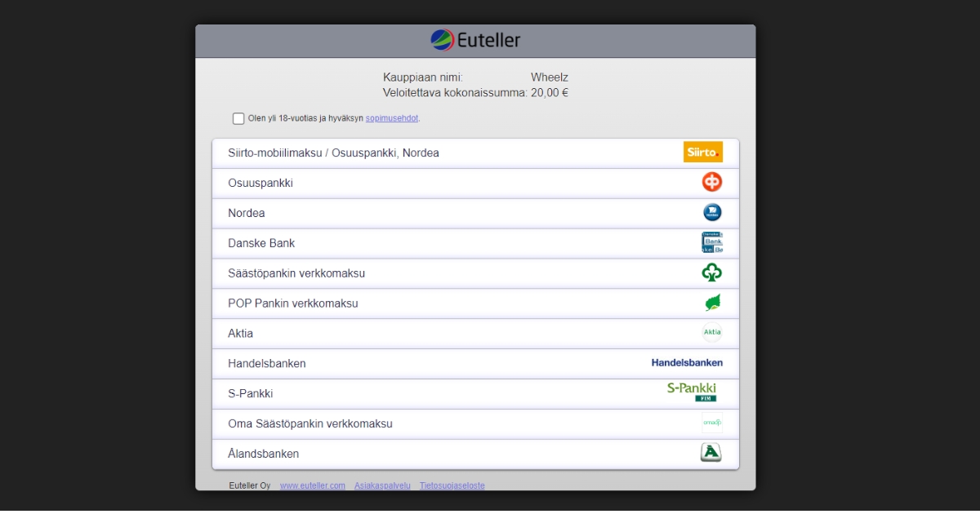Click the POP Pankki green leaf icon
The height and width of the screenshot is (514, 980).
(x=712, y=304)
